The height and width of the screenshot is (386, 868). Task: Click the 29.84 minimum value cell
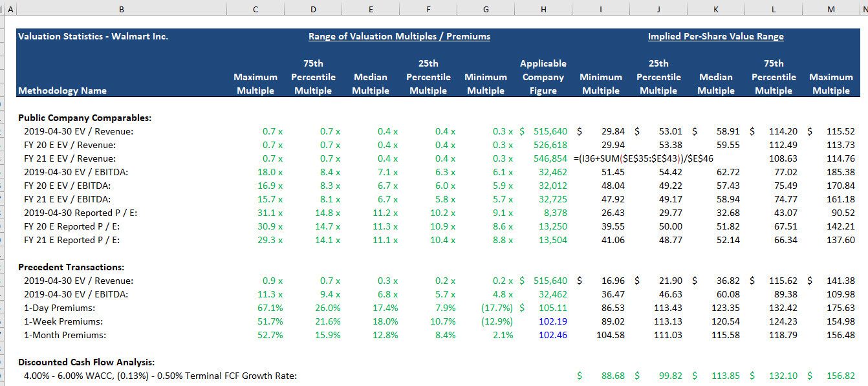point(613,131)
